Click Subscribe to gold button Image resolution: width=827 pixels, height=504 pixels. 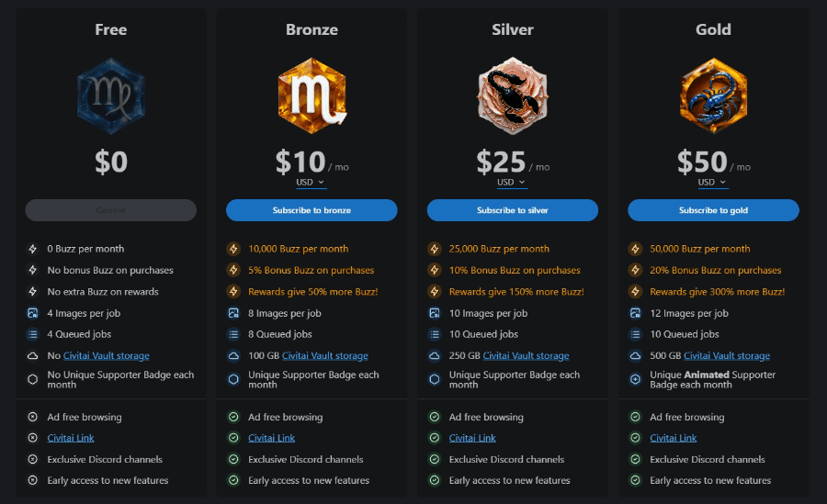pyautogui.click(x=714, y=210)
